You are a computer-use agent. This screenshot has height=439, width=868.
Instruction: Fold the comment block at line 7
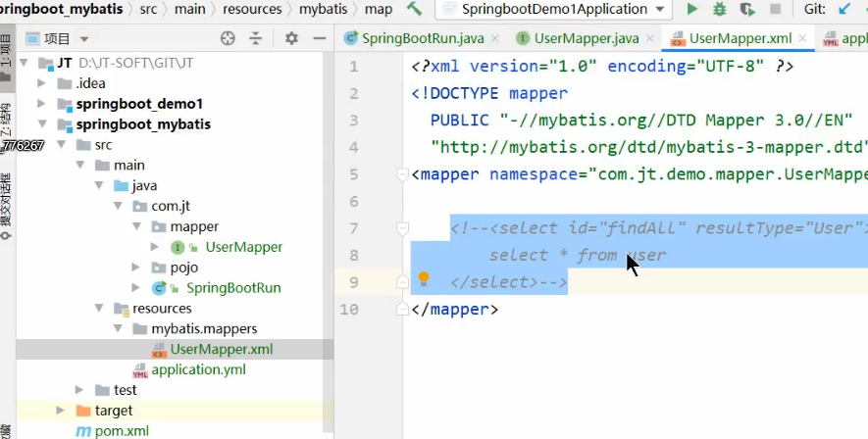tap(402, 227)
